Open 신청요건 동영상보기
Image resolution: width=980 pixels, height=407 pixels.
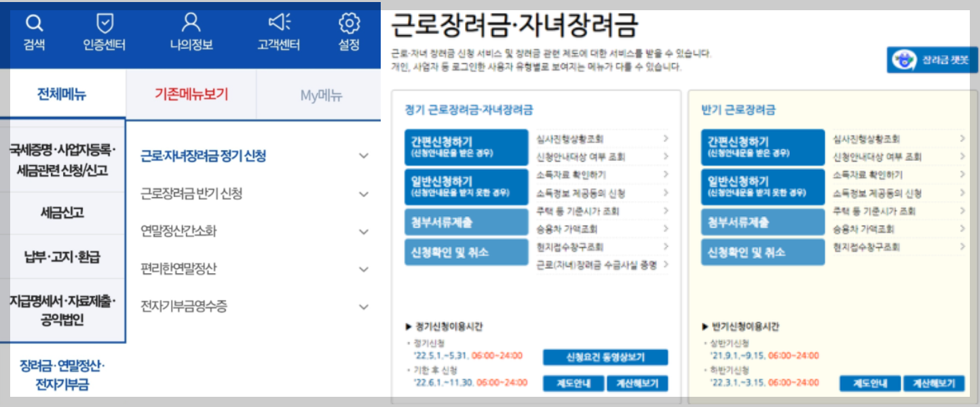pyautogui.click(x=604, y=357)
